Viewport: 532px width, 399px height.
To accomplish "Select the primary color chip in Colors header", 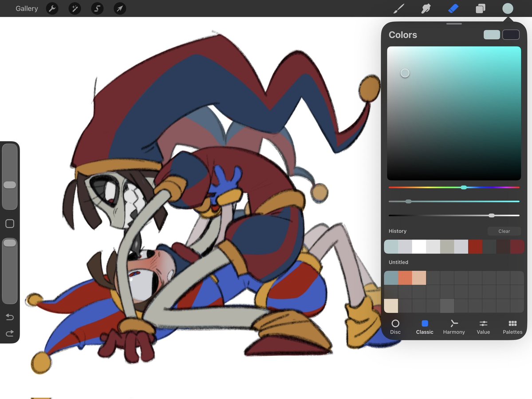I will (x=492, y=35).
